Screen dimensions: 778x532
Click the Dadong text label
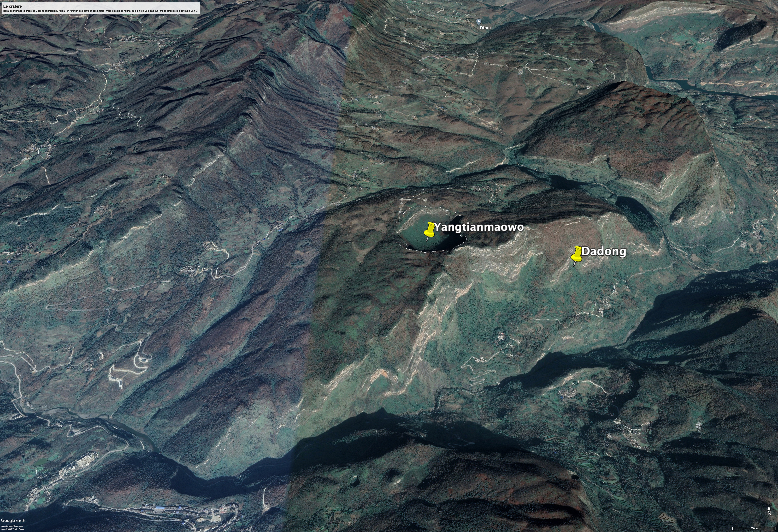tap(604, 251)
